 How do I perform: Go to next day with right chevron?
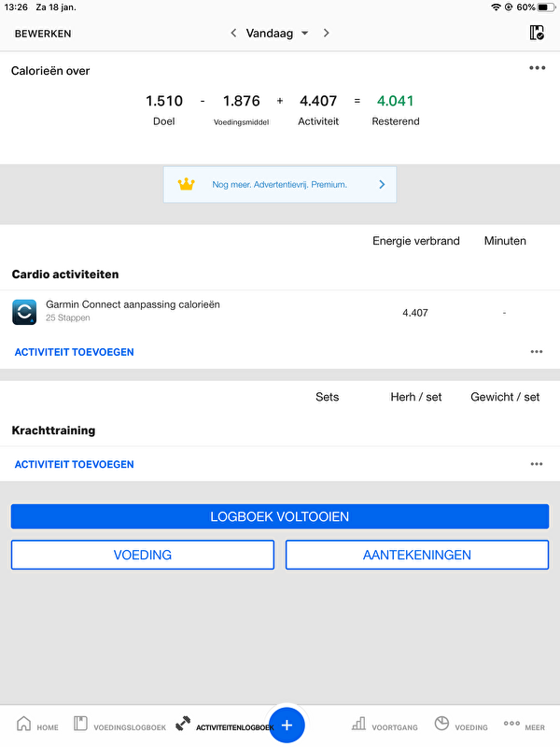[x=326, y=33]
